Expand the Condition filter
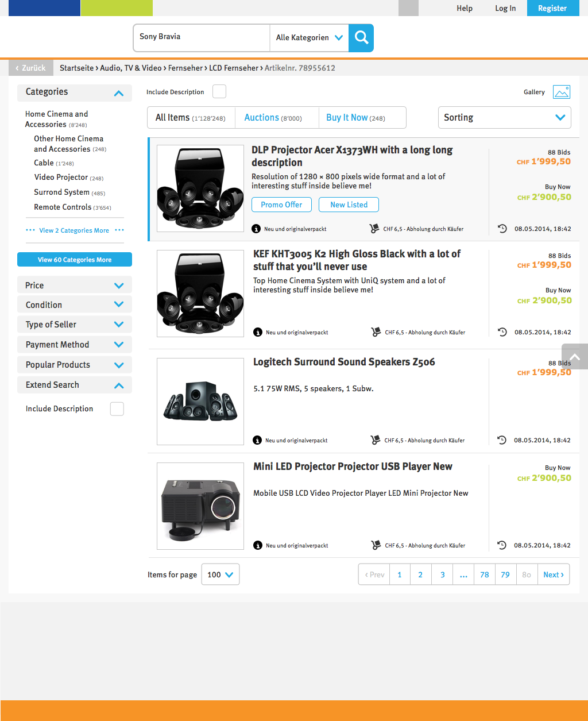This screenshot has width=588, height=721. pos(75,304)
